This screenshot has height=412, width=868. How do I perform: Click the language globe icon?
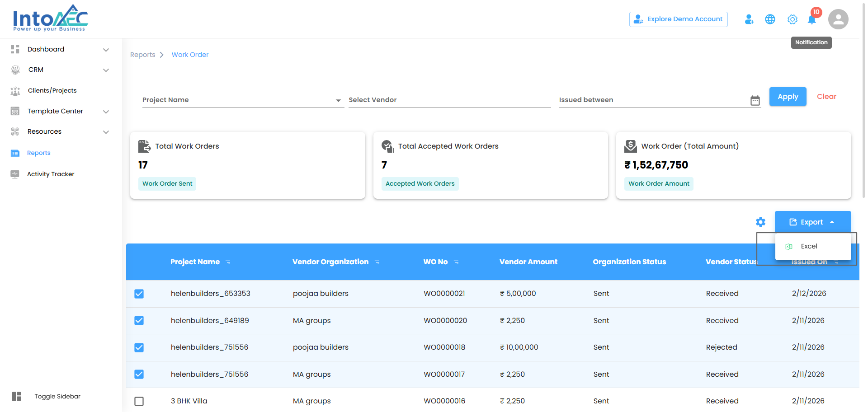click(x=770, y=19)
